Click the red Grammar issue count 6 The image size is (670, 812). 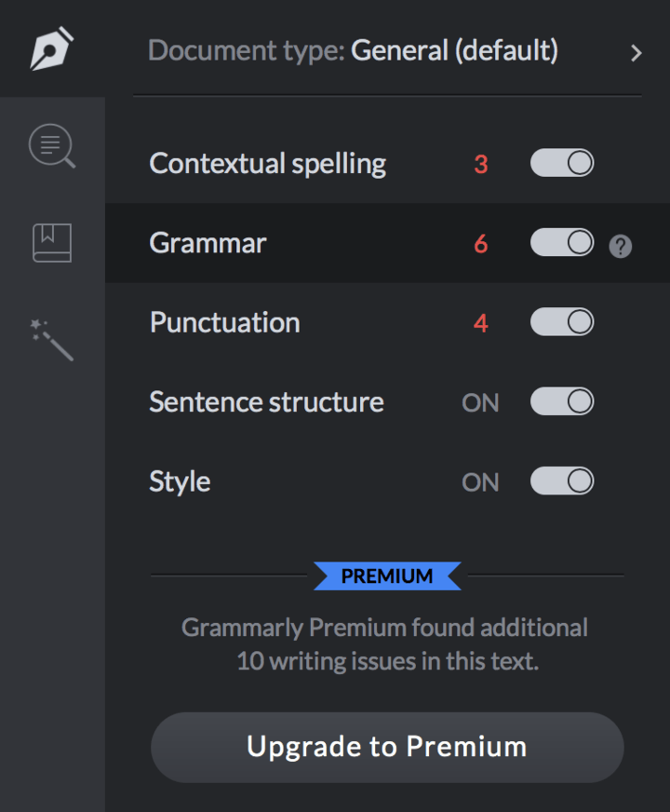480,244
